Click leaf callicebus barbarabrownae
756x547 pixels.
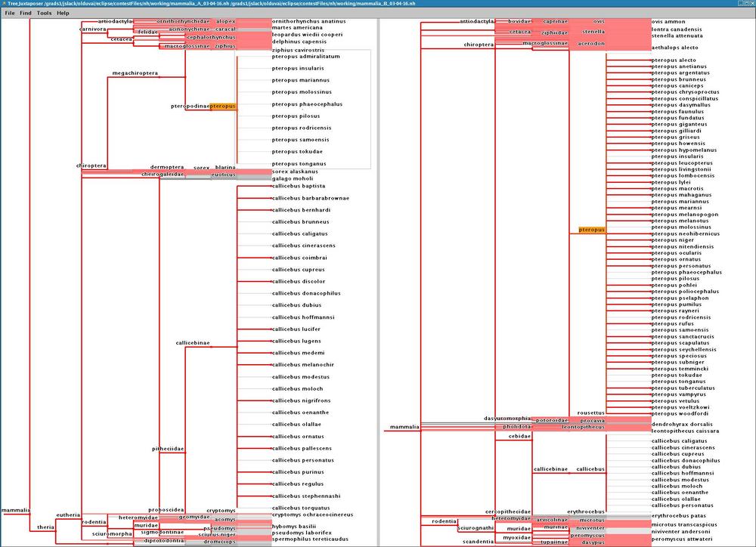pos(311,198)
